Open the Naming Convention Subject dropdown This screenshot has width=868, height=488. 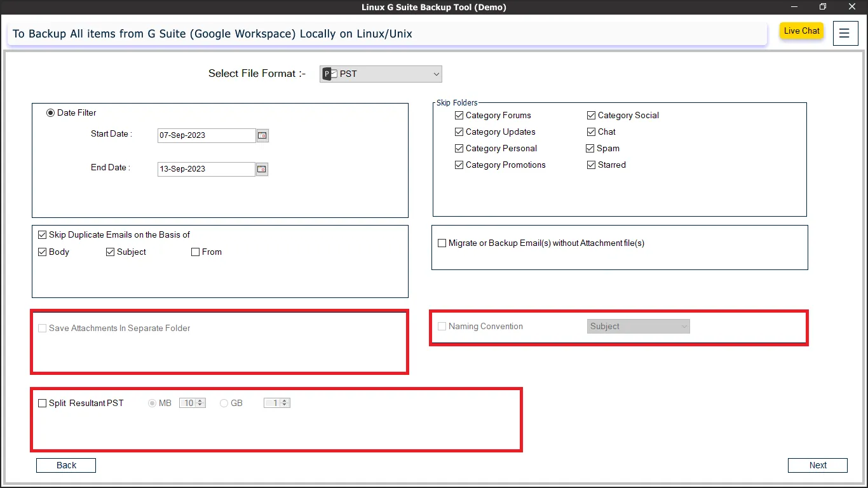[x=638, y=327]
